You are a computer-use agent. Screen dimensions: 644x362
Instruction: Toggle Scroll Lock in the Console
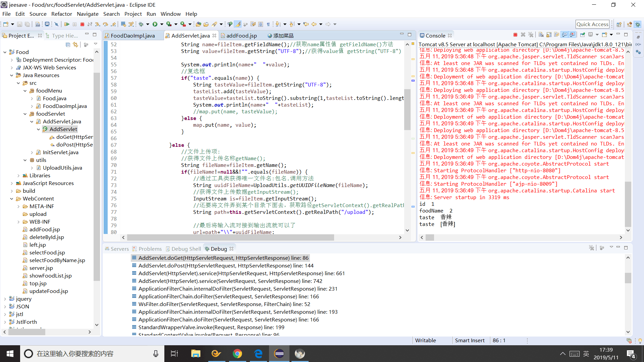coord(549,35)
